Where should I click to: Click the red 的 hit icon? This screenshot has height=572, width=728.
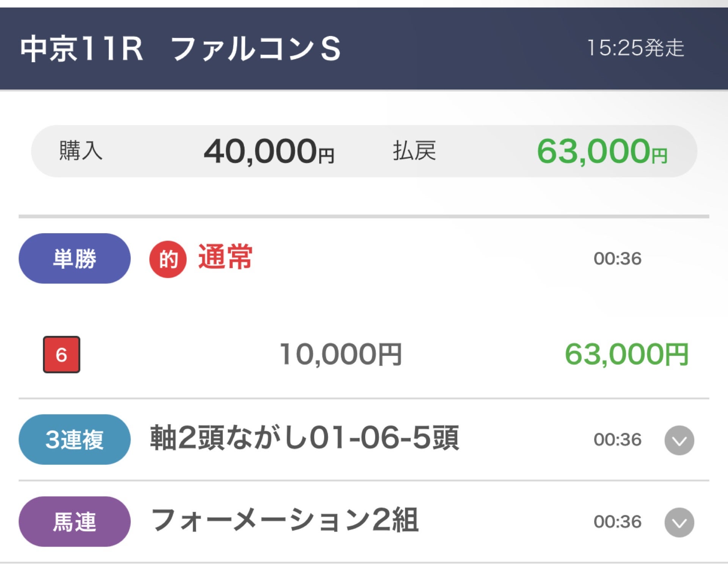click(x=168, y=259)
